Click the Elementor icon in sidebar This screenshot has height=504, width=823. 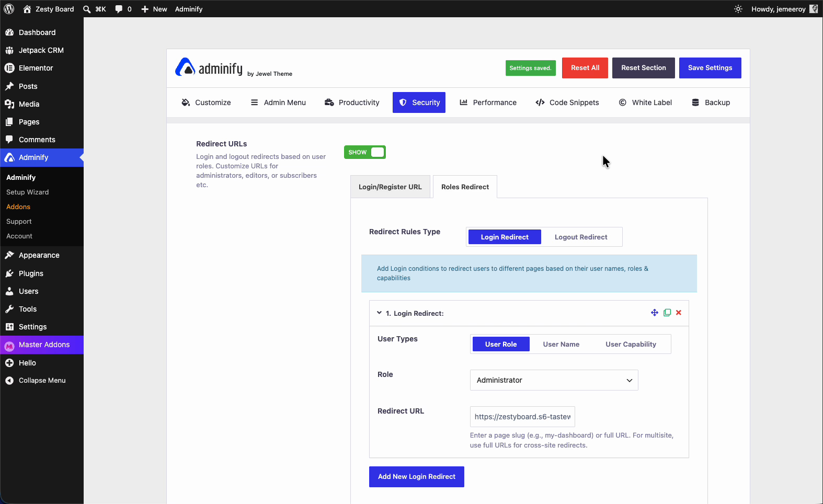(9, 68)
